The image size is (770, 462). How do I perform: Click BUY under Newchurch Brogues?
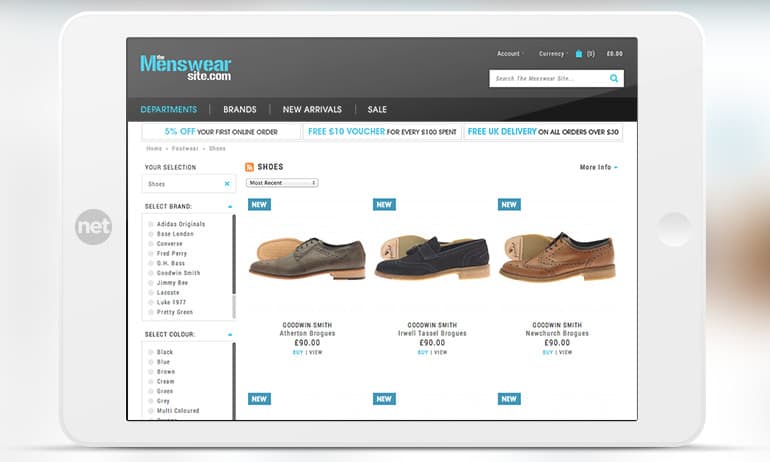[x=548, y=353]
